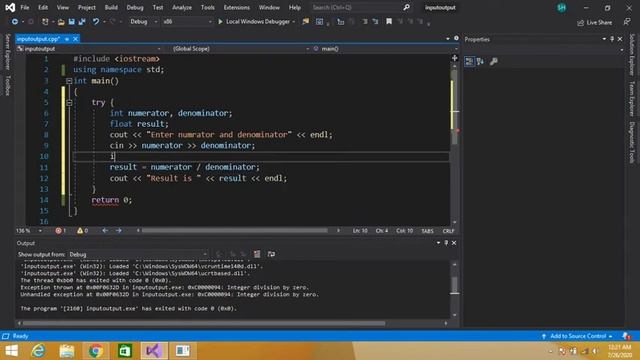Image resolution: width=640 pixels, height=360 pixels.
Task: Click the Windows Start button
Action: pyautogui.click(x=11, y=351)
